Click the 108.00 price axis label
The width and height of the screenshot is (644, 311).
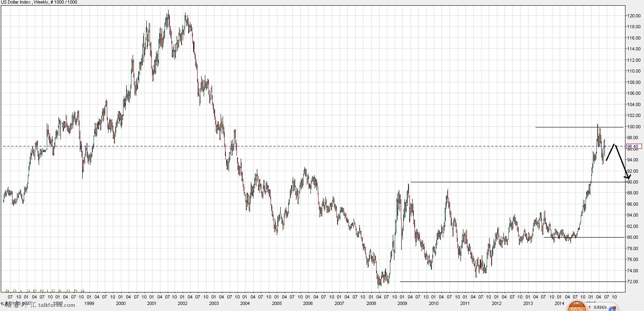tap(633, 82)
